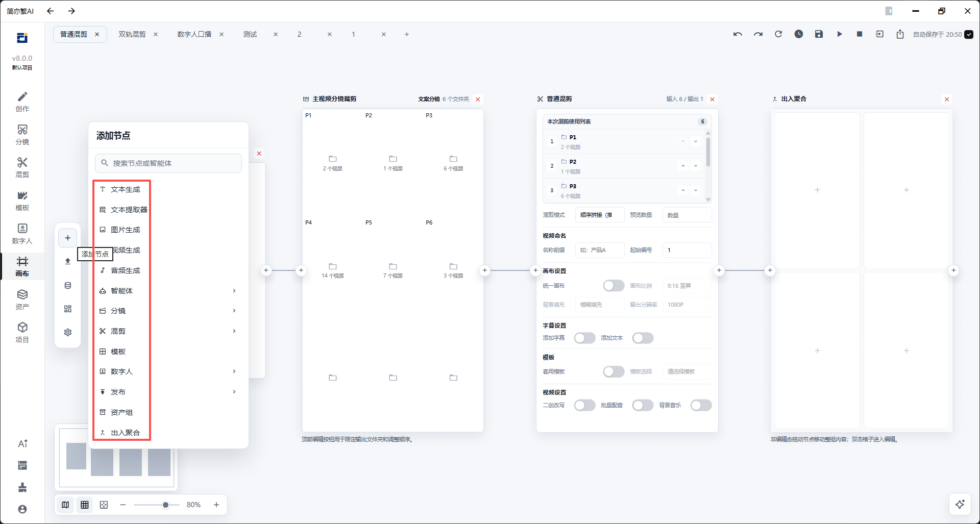Click the play icon in top toolbar

tap(839, 34)
